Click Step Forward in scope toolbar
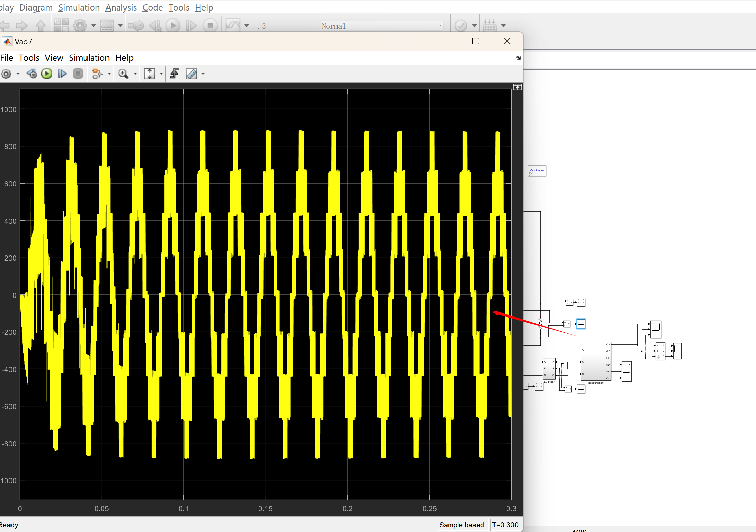756x532 pixels. [62, 74]
